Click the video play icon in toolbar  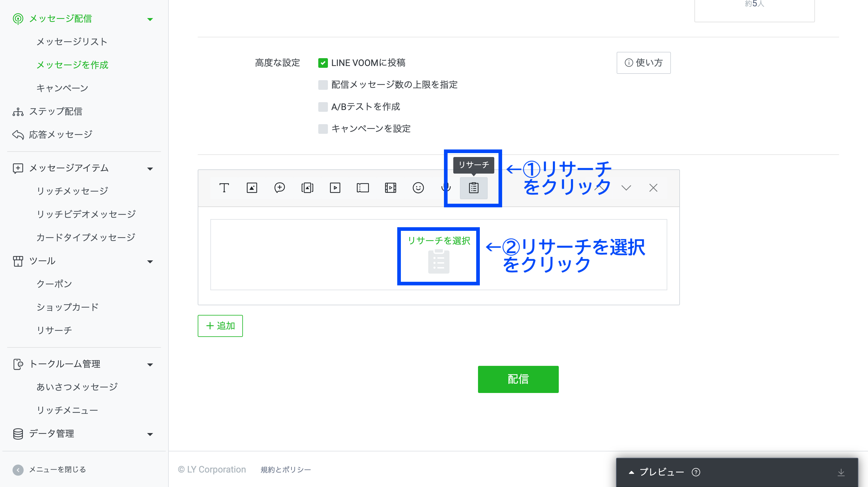coord(335,188)
